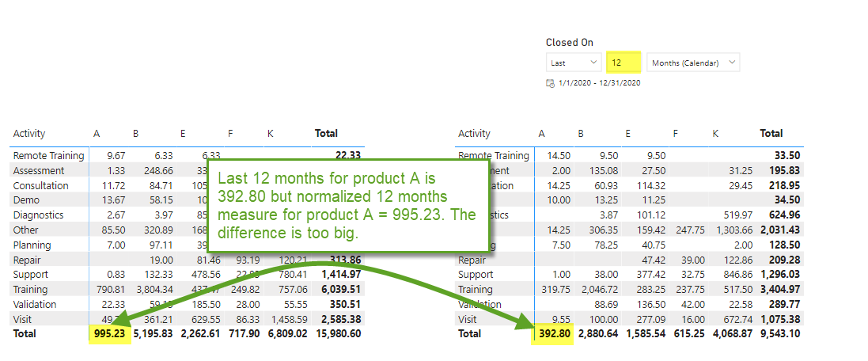Click the 1,303.66 Other value
Image resolution: width=868 pixels, height=361 pixels.
733,230
